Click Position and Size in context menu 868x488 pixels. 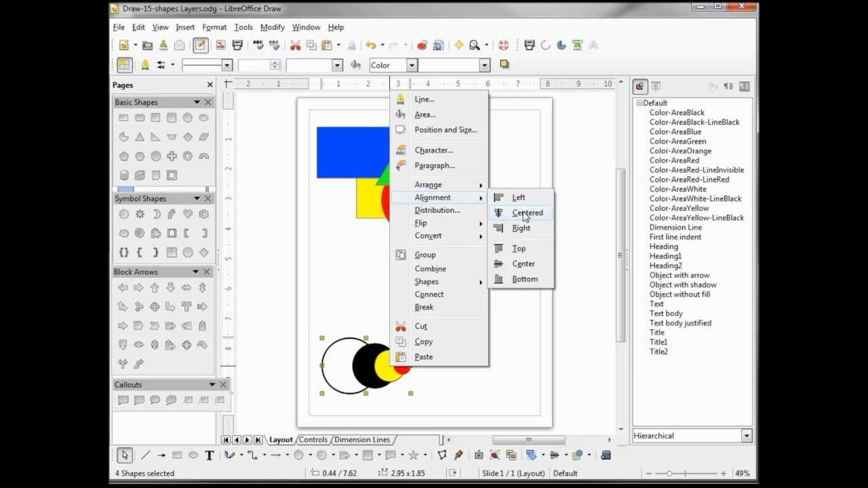(x=439, y=130)
